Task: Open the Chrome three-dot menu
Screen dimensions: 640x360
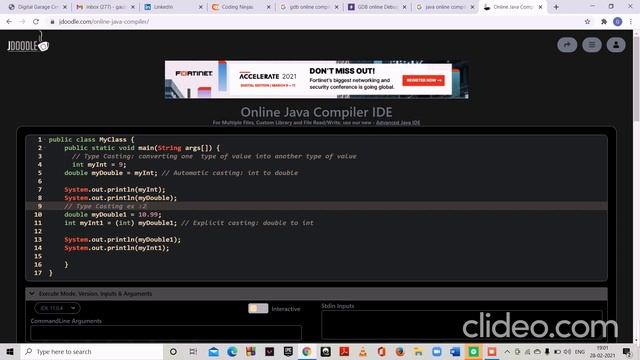Action: pyautogui.click(x=631, y=22)
